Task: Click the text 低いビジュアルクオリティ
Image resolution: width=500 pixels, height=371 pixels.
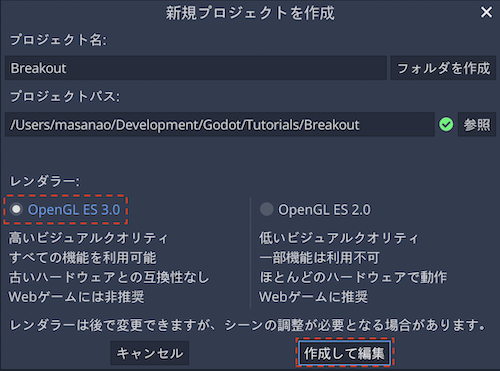Action: point(339,238)
